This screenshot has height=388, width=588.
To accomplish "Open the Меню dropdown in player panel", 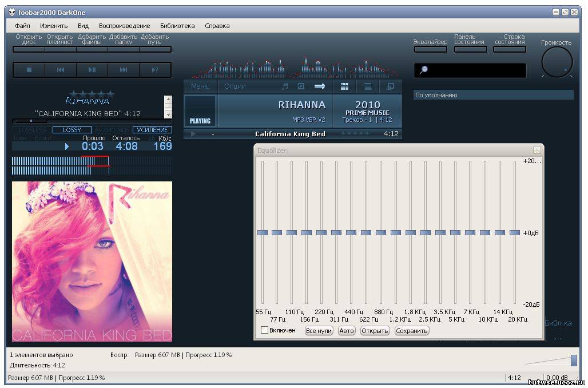I will coord(200,86).
